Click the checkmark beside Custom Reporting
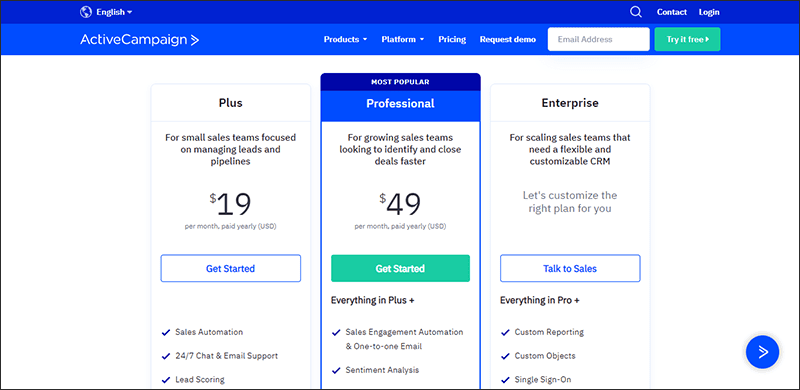 click(x=505, y=332)
